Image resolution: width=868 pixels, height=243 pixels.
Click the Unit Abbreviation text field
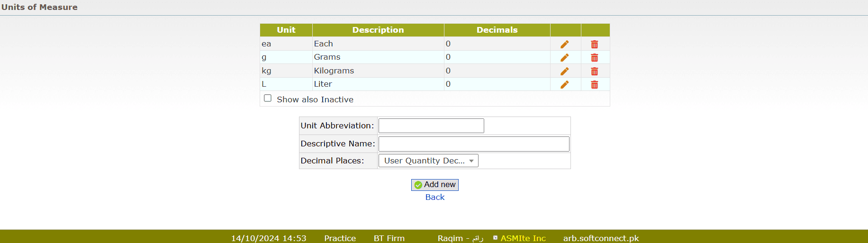click(431, 126)
